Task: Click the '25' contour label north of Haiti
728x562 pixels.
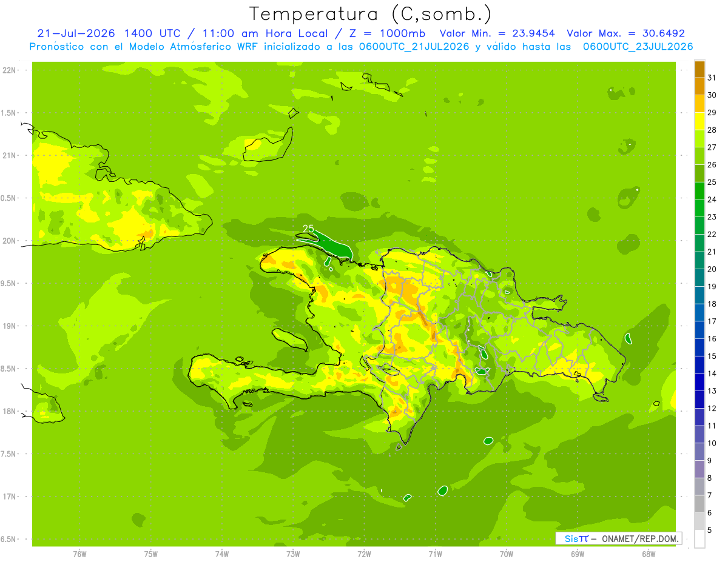Action: point(308,229)
